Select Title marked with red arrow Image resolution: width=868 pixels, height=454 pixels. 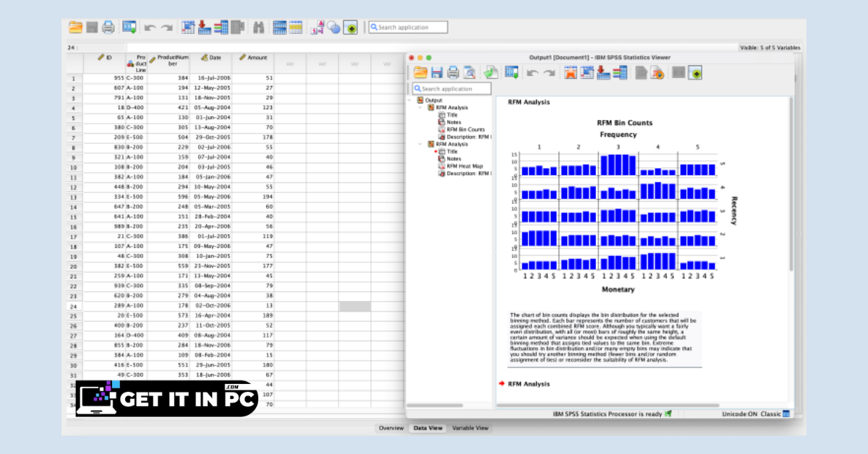point(452,151)
